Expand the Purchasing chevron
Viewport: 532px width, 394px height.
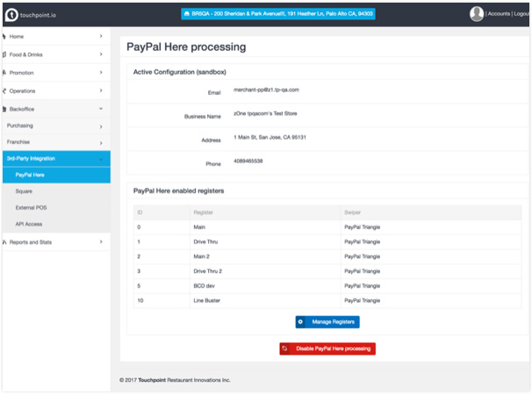(101, 127)
